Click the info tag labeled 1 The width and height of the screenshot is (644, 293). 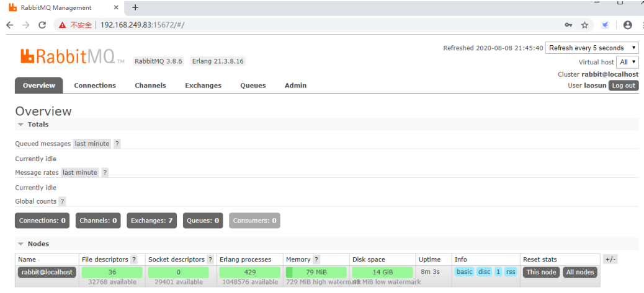(x=498, y=272)
